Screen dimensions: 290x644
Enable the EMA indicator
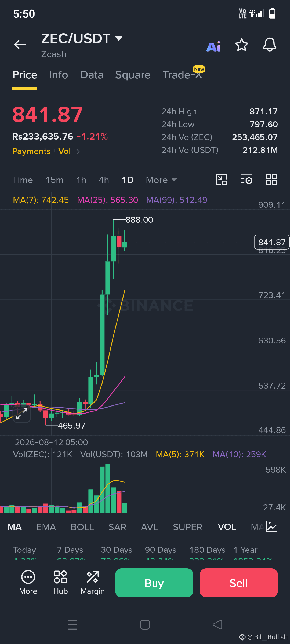[46, 527]
